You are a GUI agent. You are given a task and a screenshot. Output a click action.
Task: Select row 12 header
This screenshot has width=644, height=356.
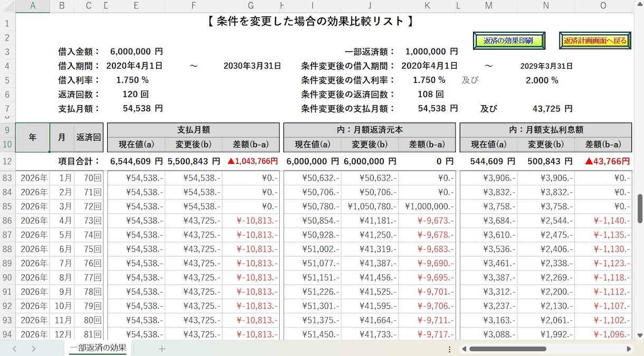pos(7,161)
